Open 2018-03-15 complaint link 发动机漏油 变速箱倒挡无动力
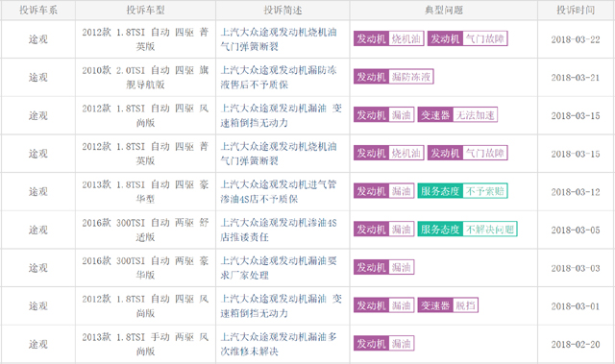The width and height of the screenshot is (615, 364). pos(281,115)
